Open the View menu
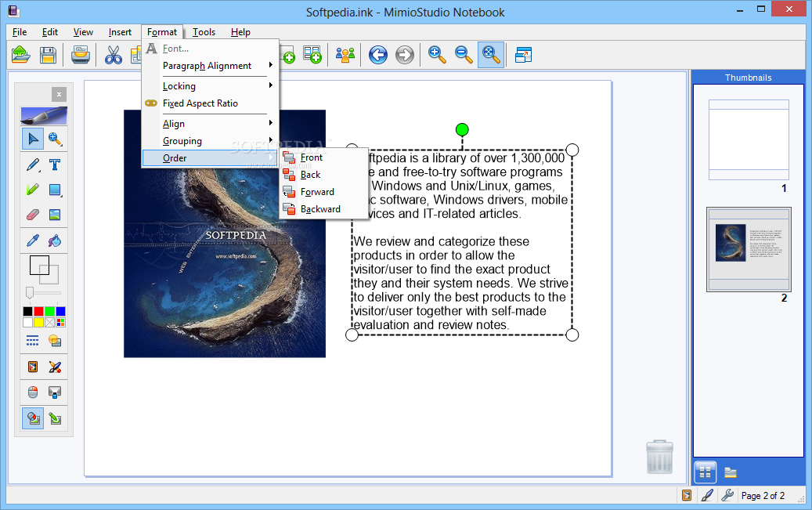812x510 pixels. [x=83, y=32]
